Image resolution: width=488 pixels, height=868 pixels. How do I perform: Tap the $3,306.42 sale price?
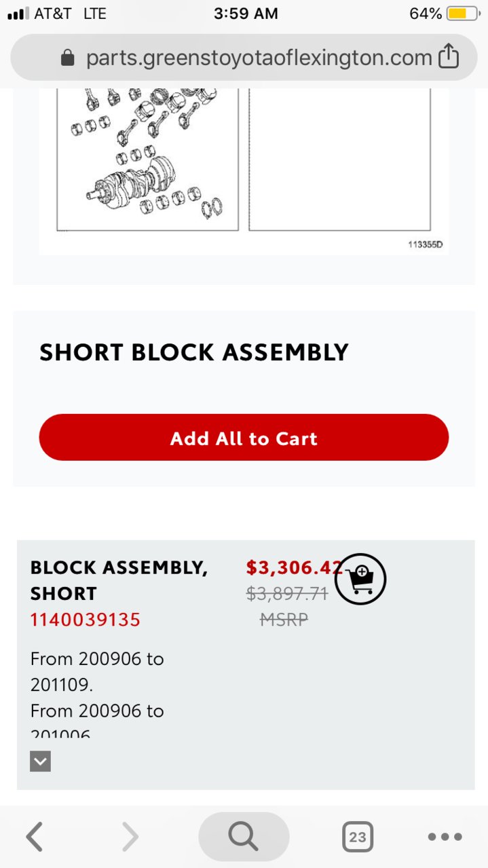[295, 567]
